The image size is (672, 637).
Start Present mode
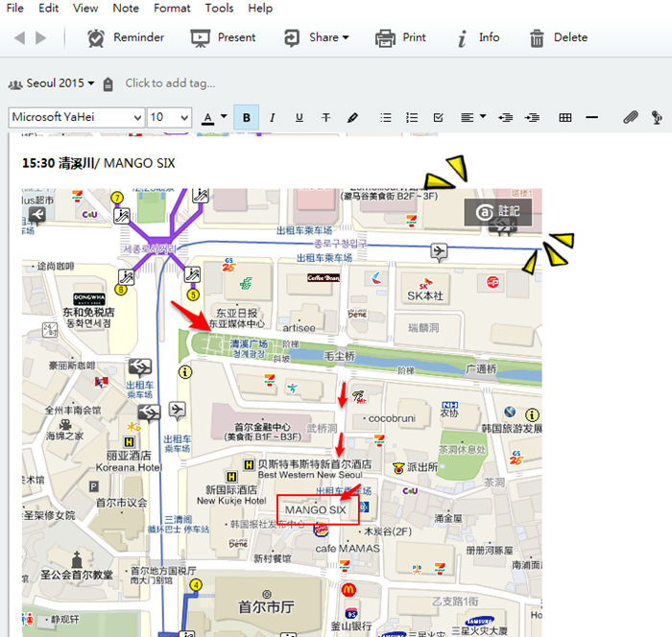click(x=223, y=38)
